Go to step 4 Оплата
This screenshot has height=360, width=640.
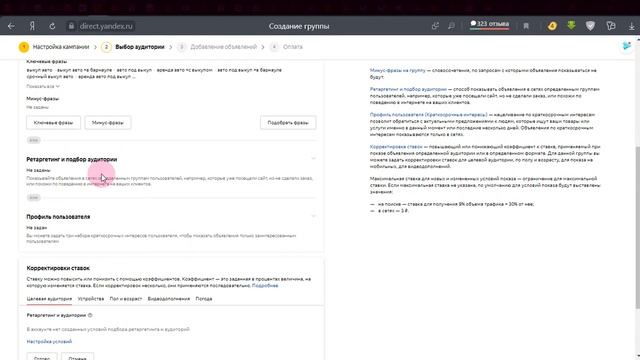(x=287, y=47)
